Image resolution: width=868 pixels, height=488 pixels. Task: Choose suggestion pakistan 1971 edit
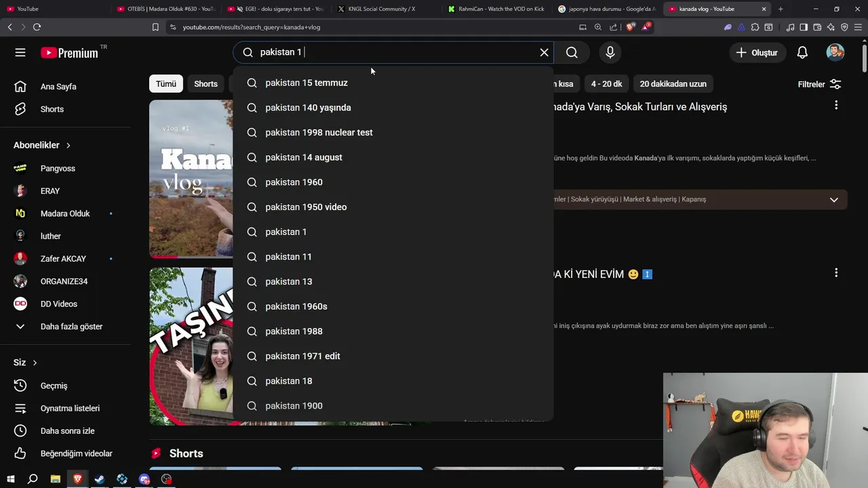pos(393,356)
